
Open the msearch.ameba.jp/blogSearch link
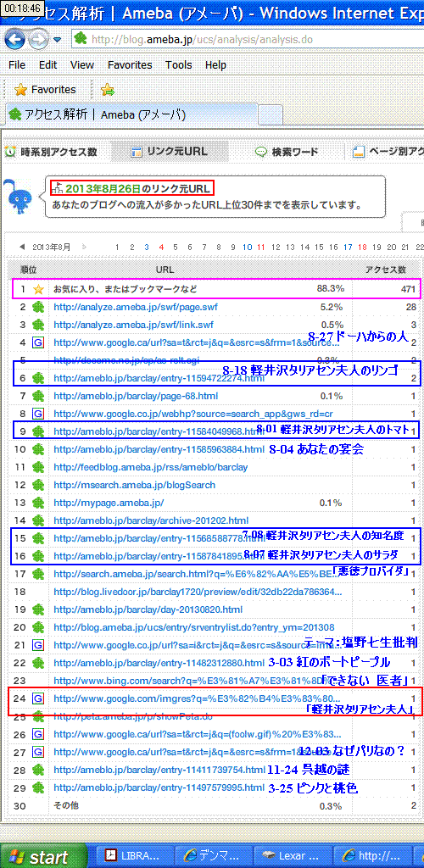click(x=134, y=485)
